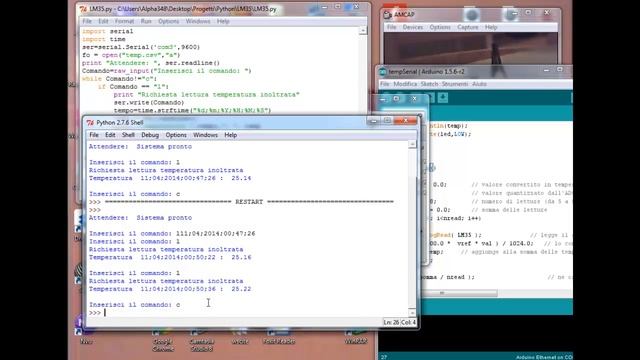Open Help menu in Python Shell

click(x=231, y=135)
